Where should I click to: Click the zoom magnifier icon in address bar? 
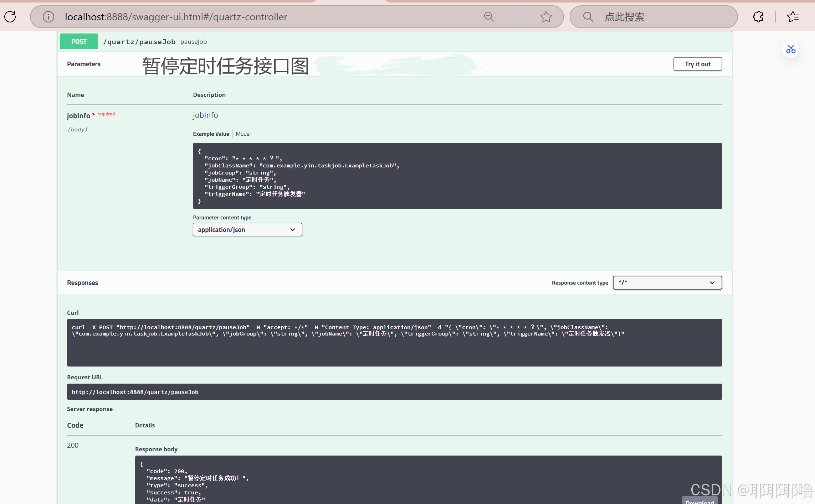tap(489, 17)
